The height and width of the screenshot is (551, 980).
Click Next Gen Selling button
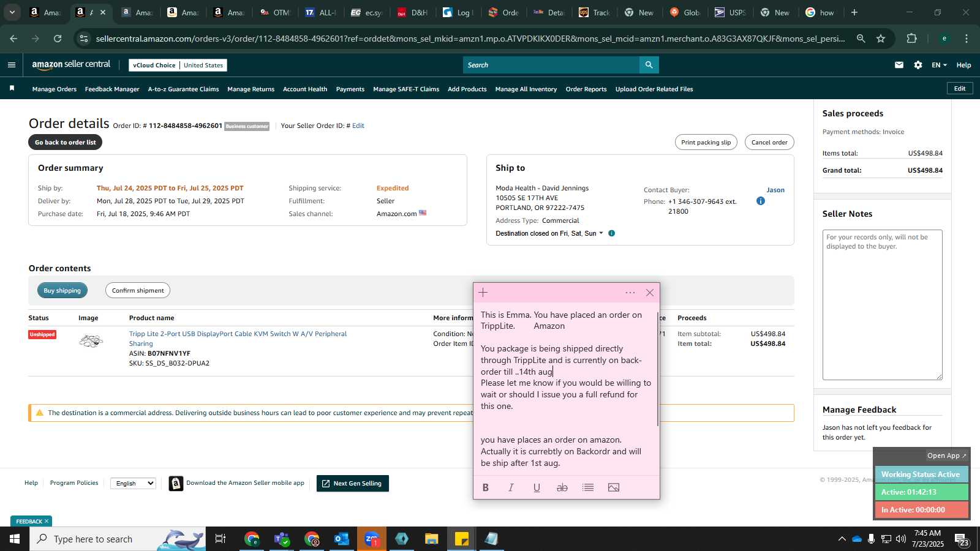(x=352, y=483)
